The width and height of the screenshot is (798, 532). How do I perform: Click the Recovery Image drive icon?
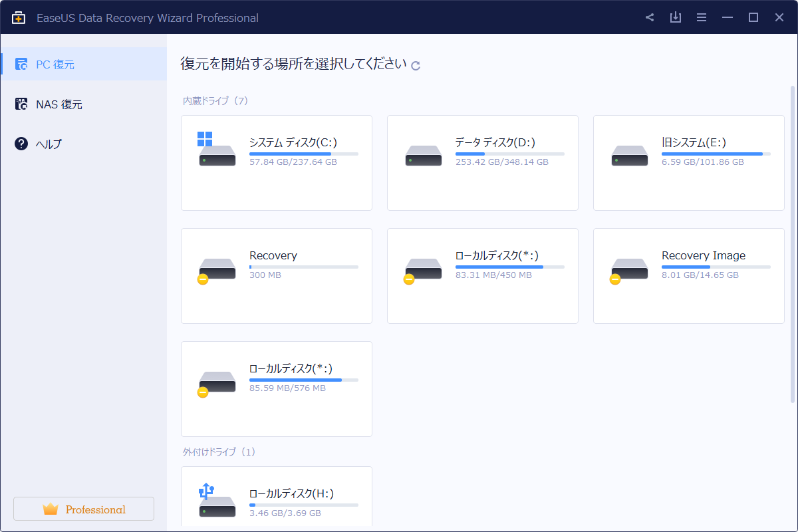coord(629,271)
